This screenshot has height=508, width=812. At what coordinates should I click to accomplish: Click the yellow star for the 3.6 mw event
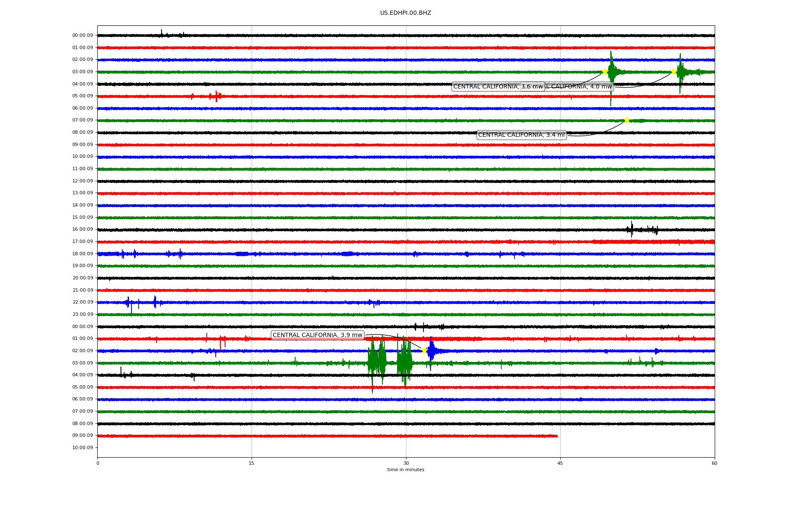605,72
